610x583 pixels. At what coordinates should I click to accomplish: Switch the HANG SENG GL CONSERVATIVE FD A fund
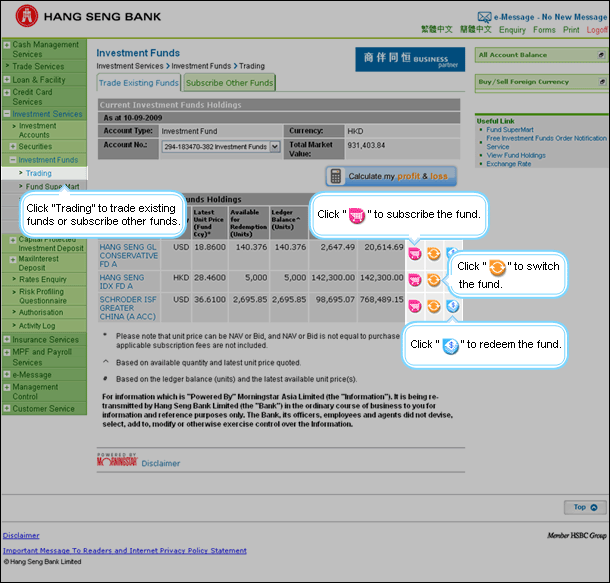(433, 254)
